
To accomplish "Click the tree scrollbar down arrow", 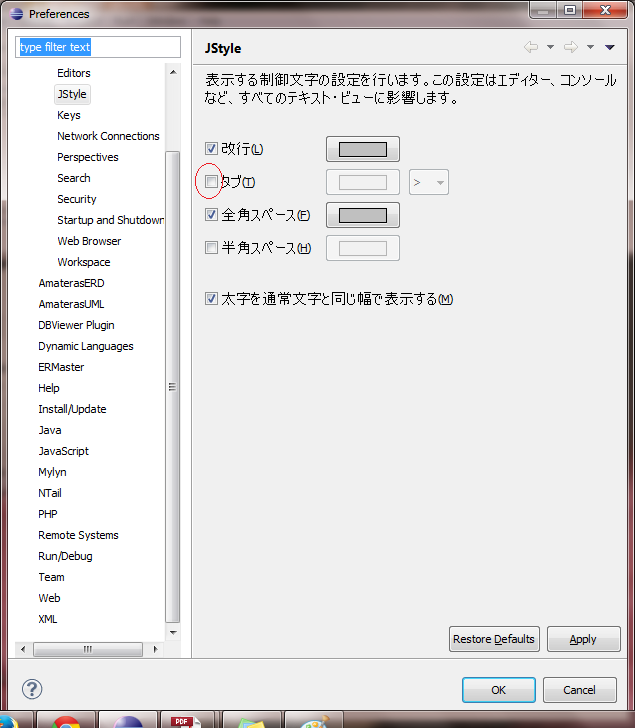I will pos(173,632).
